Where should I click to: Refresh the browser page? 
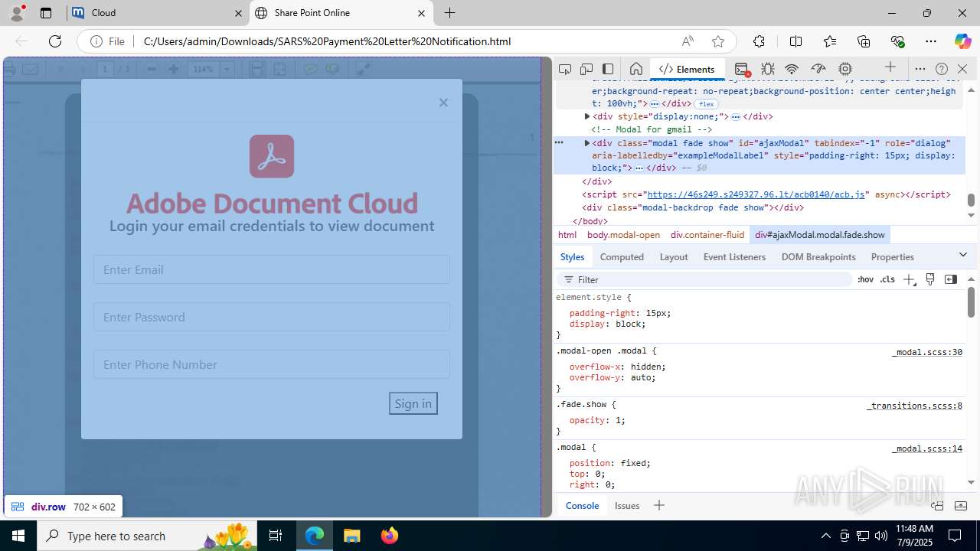[x=55, y=41]
